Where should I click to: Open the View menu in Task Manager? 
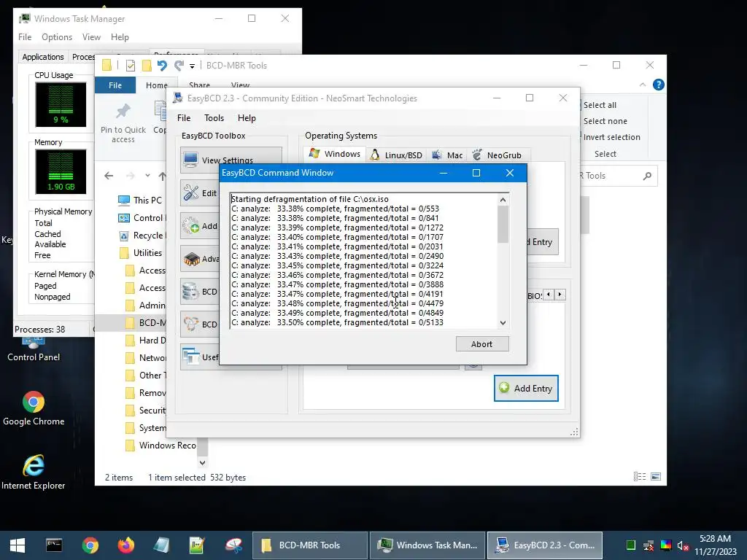tap(91, 37)
